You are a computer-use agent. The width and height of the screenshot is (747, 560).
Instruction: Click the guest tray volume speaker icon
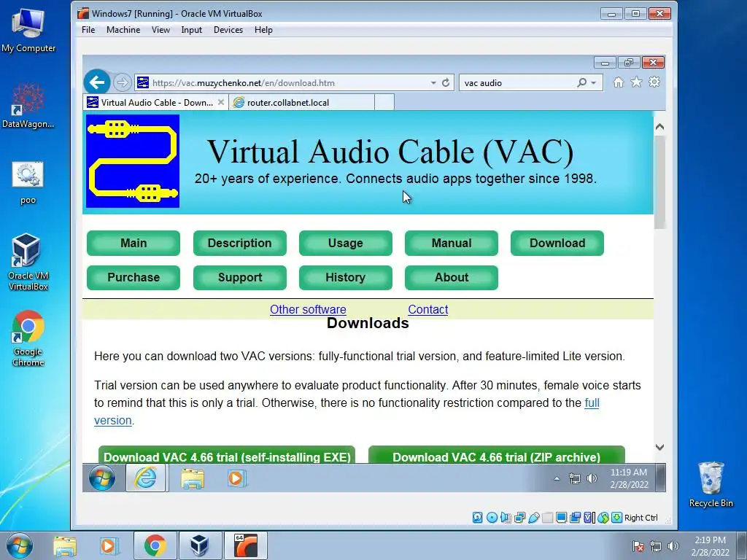pos(592,478)
